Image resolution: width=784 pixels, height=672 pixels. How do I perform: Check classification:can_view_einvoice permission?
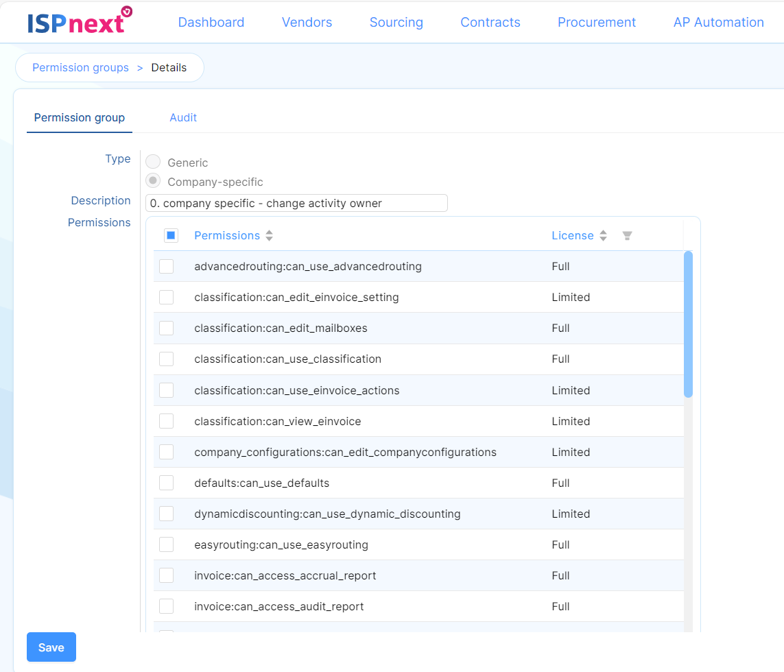167,421
